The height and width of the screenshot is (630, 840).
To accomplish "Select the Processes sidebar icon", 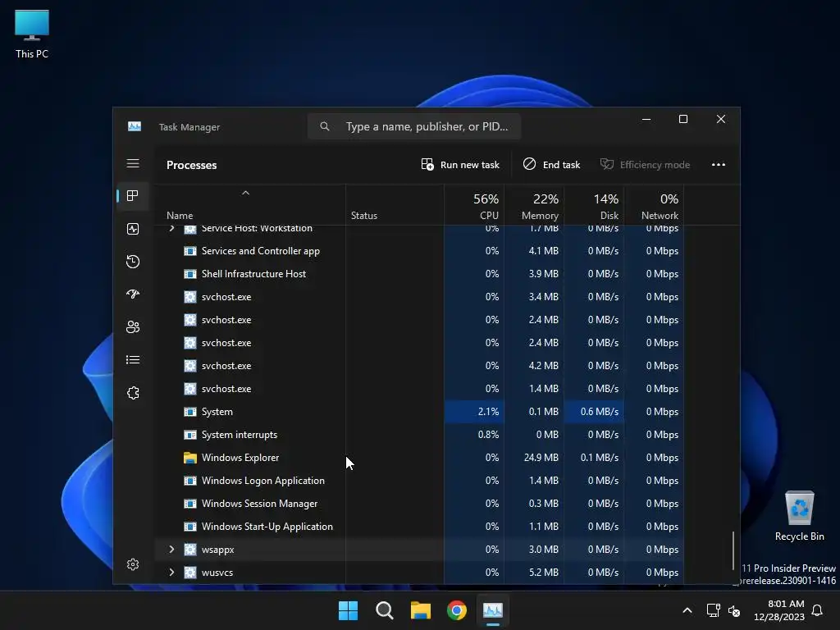I will [x=133, y=196].
